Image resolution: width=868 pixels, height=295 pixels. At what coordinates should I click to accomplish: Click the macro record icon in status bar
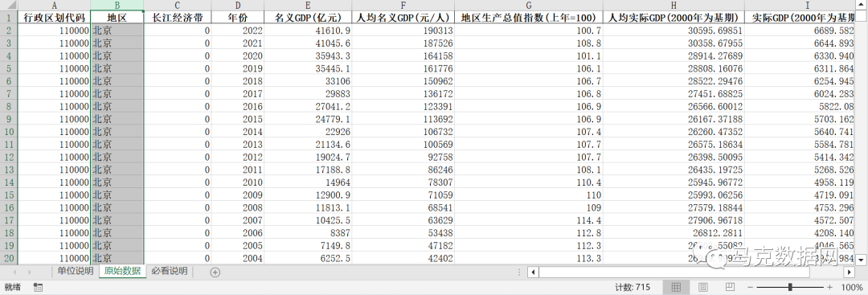pos(39,287)
